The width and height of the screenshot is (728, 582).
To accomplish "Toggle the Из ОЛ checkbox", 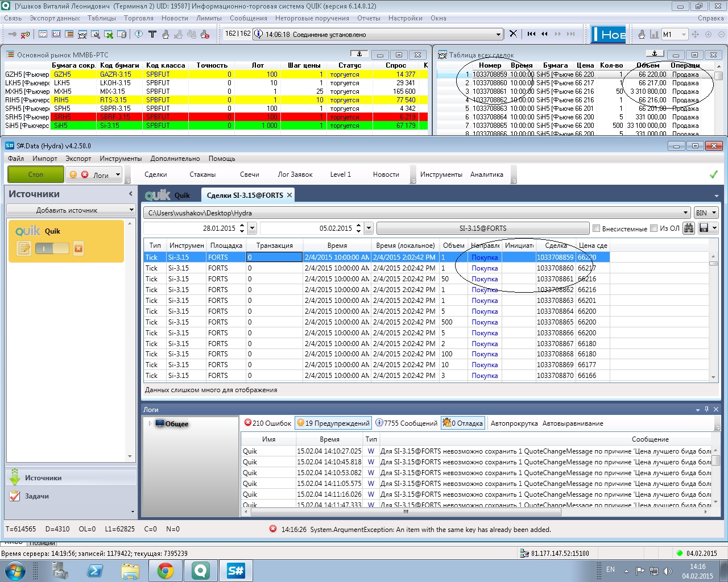I will (x=654, y=228).
